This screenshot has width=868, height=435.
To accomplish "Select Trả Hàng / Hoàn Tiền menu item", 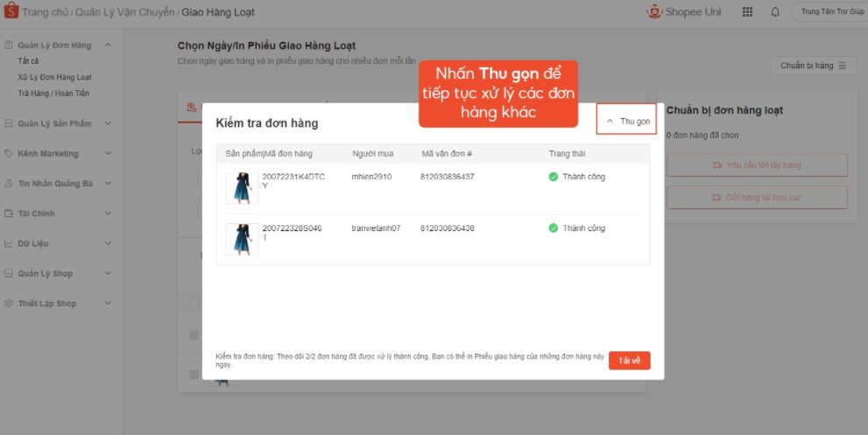I will (x=53, y=93).
